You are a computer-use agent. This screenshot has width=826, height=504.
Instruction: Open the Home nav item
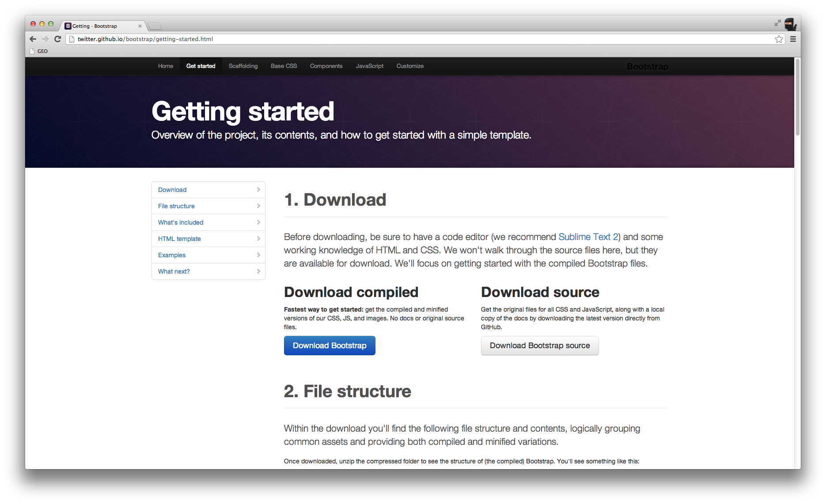[x=166, y=66]
